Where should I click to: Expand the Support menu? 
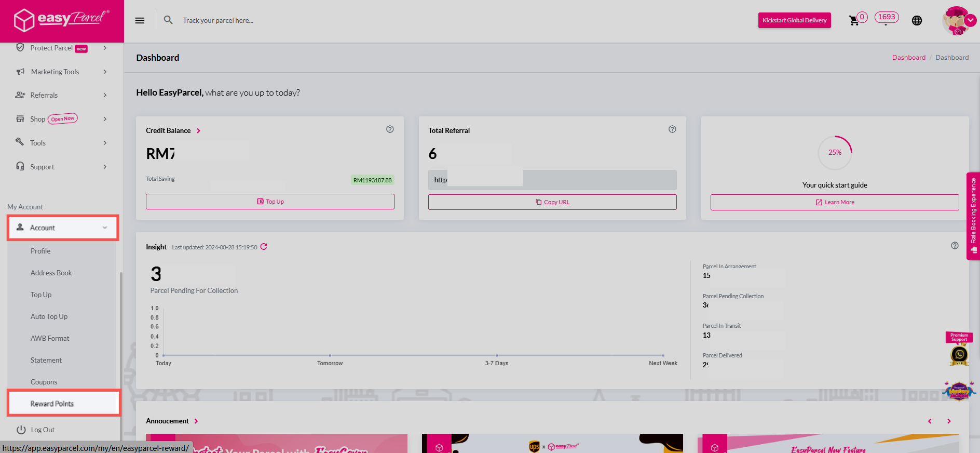pos(62,167)
